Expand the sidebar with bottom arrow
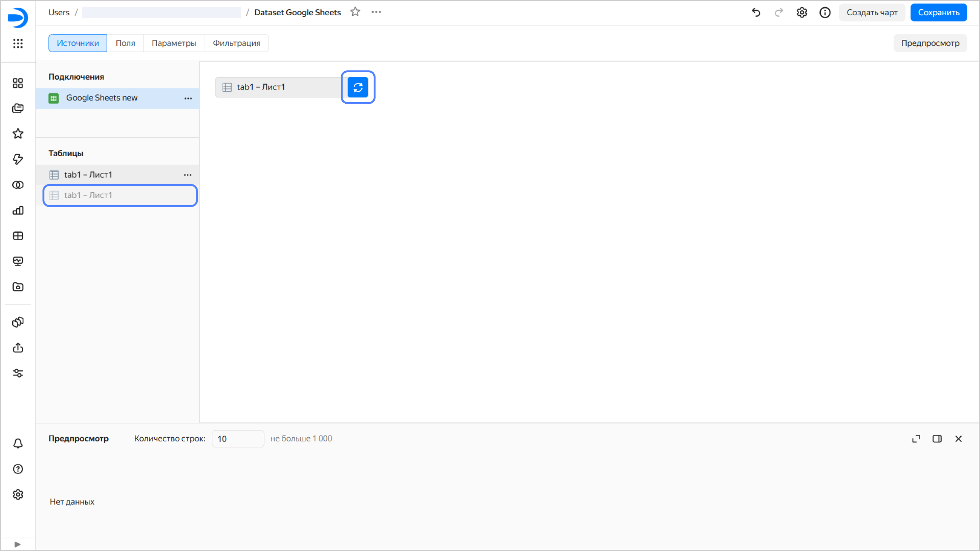Screen dimensions: 980x551 click(18, 544)
